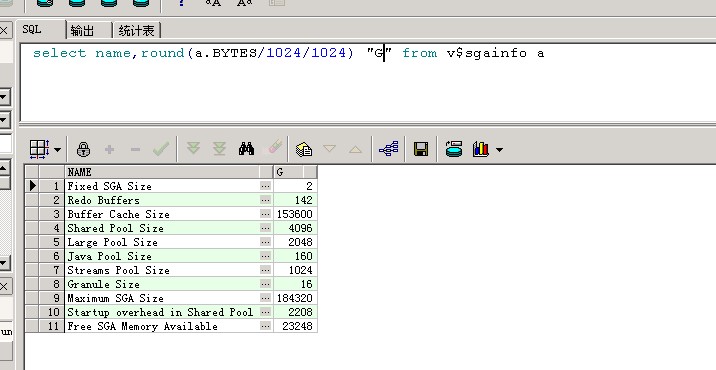The image size is (716, 370).
Task: Expand the chart dropdown arrow
Action: coord(499,149)
